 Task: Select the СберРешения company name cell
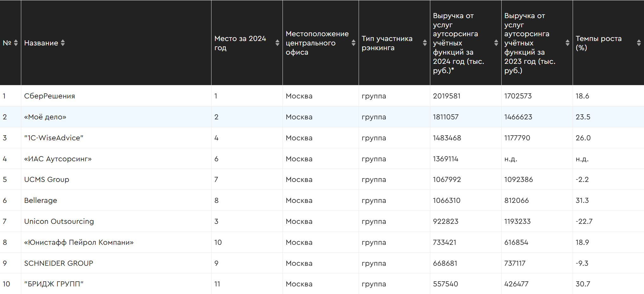pyautogui.click(x=49, y=96)
